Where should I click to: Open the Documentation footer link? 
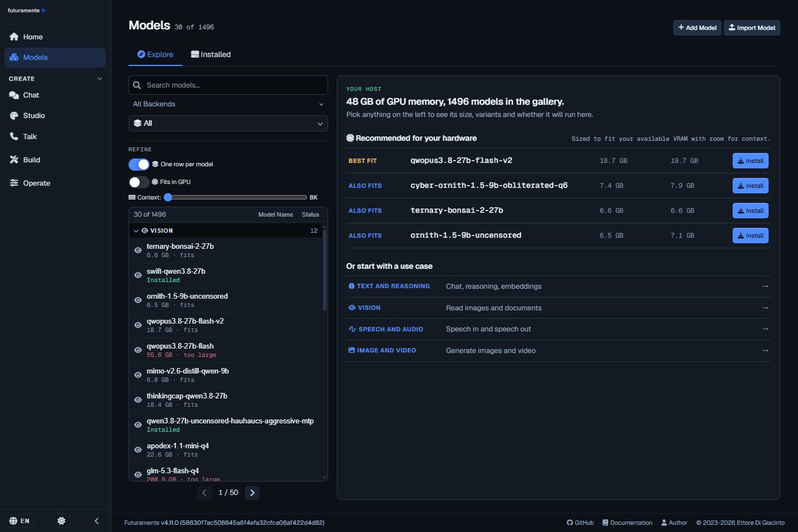coord(627,523)
